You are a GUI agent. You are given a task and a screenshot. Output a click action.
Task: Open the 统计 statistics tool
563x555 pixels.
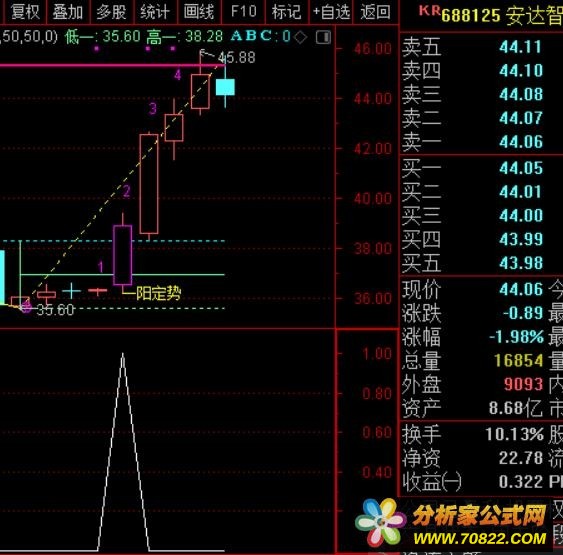155,12
